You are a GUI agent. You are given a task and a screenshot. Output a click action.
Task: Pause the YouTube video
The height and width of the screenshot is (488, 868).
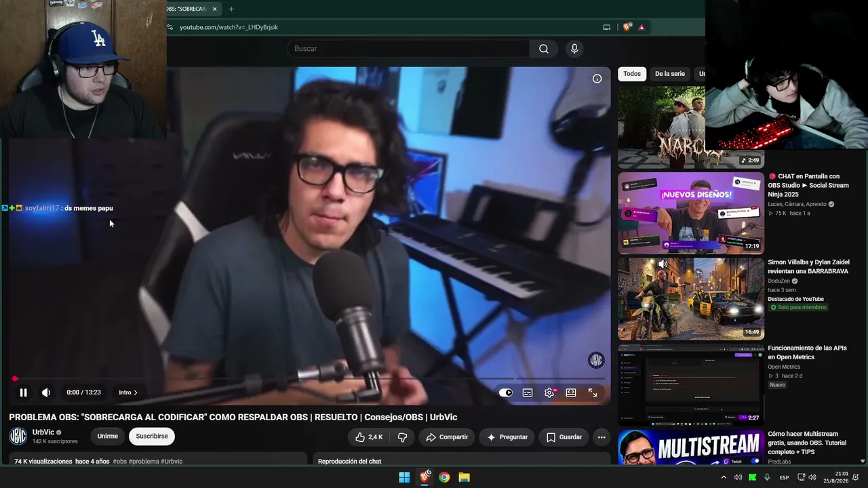click(23, 392)
